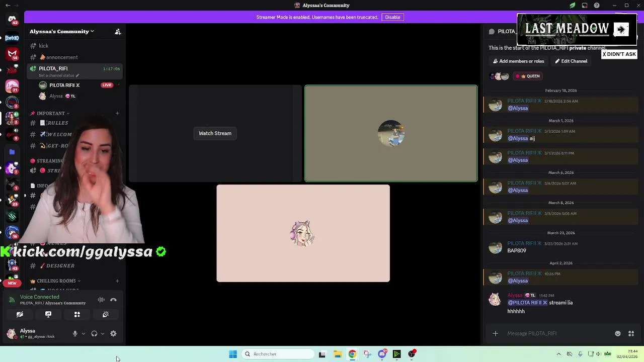The image size is (644, 362).
Task: Dismiss Last Meadow banner with Didn't Ask
Action: coord(619,54)
